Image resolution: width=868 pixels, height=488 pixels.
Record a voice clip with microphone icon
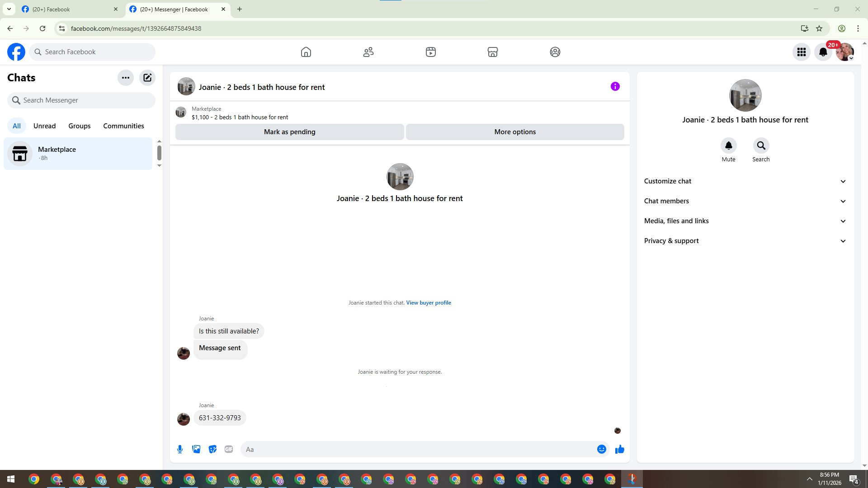click(180, 449)
